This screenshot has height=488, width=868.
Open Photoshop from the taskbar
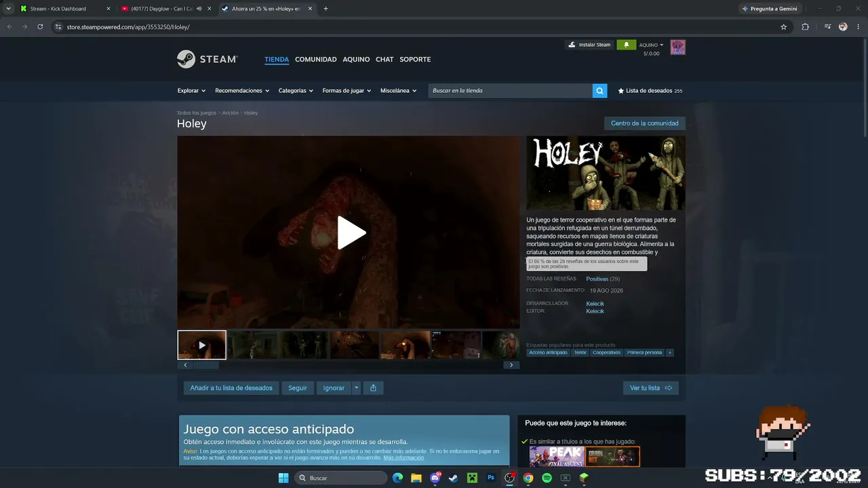point(491,478)
